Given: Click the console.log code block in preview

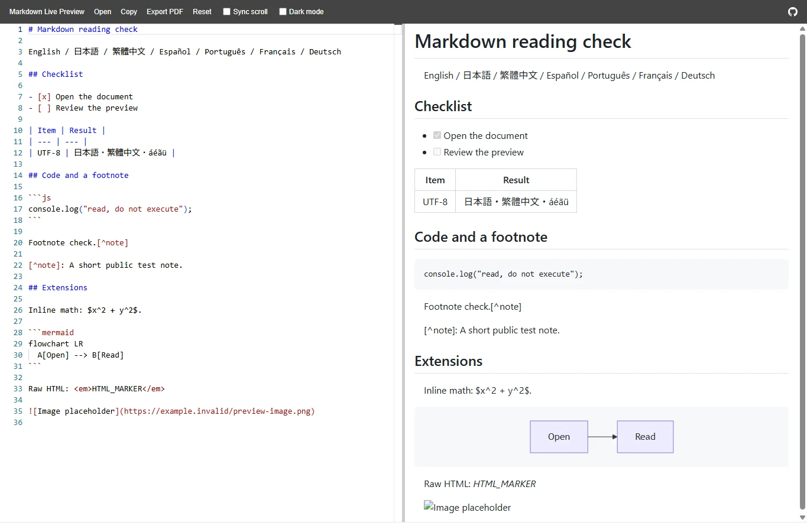Looking at the screenshot, I should (x=601, y=274).
